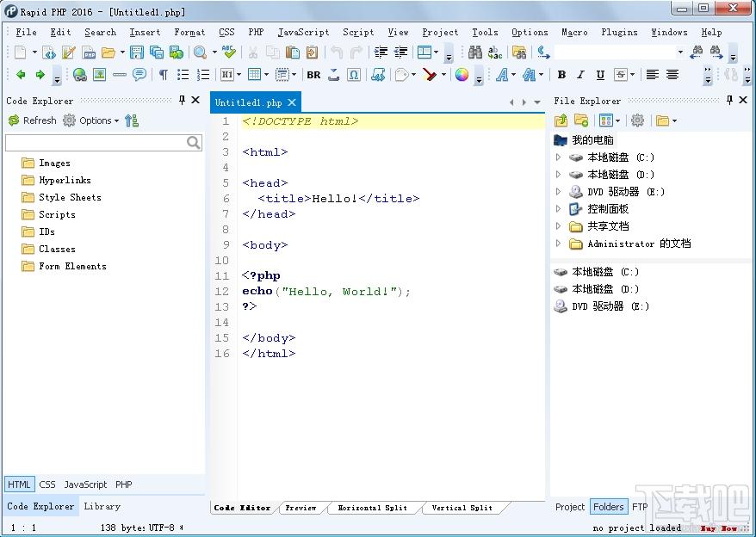This screenshot has width=756, height=537.
Task: Click Refresh in the Code Explorer
Action: coord(33,120)
